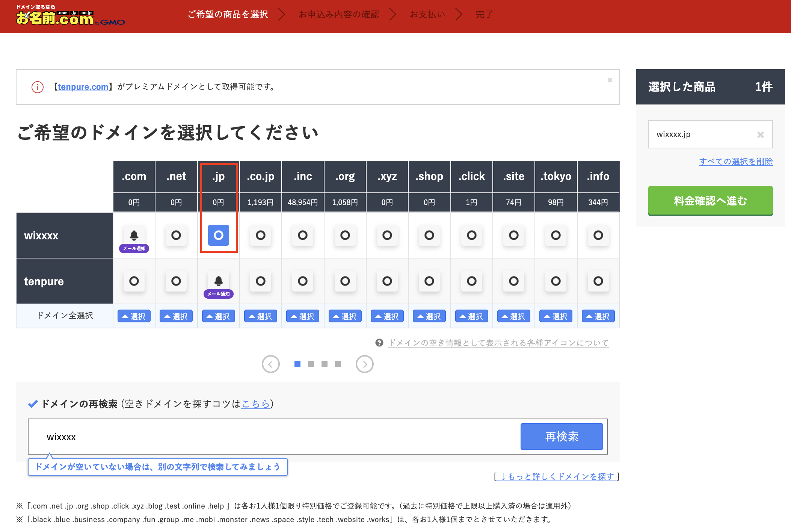Image resolution: width=791 pixels, height=532 pixels.
Task: Select tenpure with the .org extension
Action: 345,281
